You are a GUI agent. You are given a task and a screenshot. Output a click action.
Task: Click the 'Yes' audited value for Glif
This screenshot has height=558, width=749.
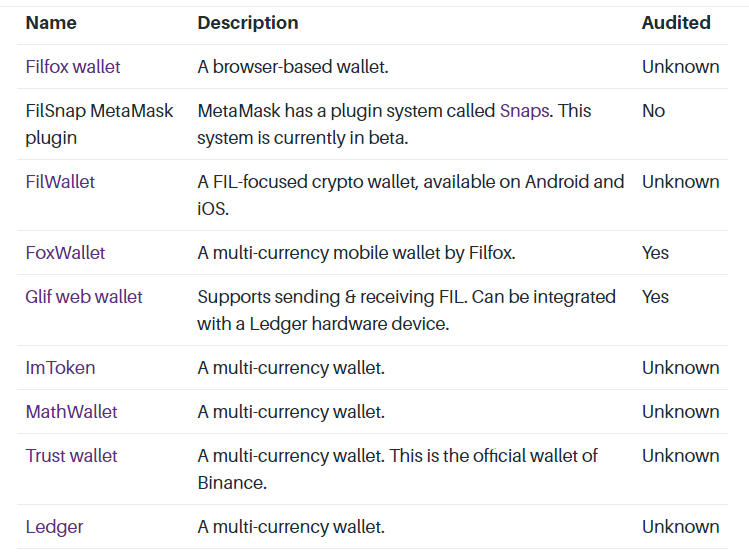[655, 297]
